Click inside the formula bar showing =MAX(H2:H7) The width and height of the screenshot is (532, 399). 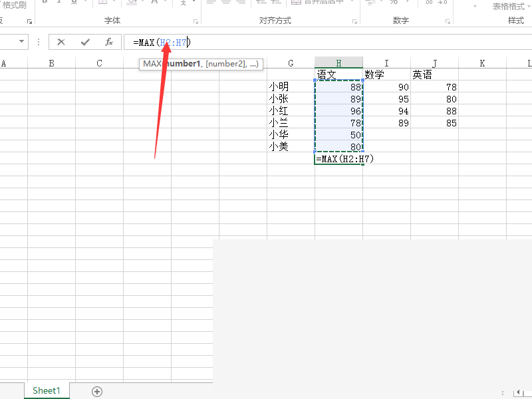tap(327, 42)
